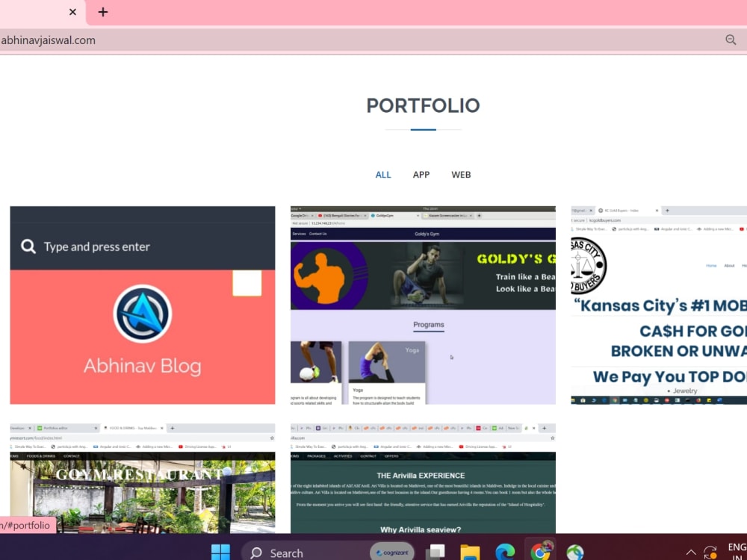Open Task View from the taskbar

(435, 553)
